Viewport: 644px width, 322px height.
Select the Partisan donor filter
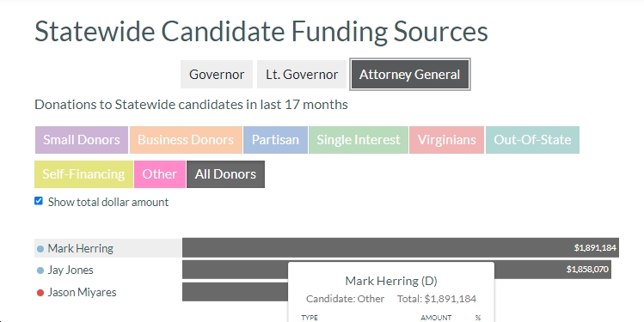(x=276, y=140)
